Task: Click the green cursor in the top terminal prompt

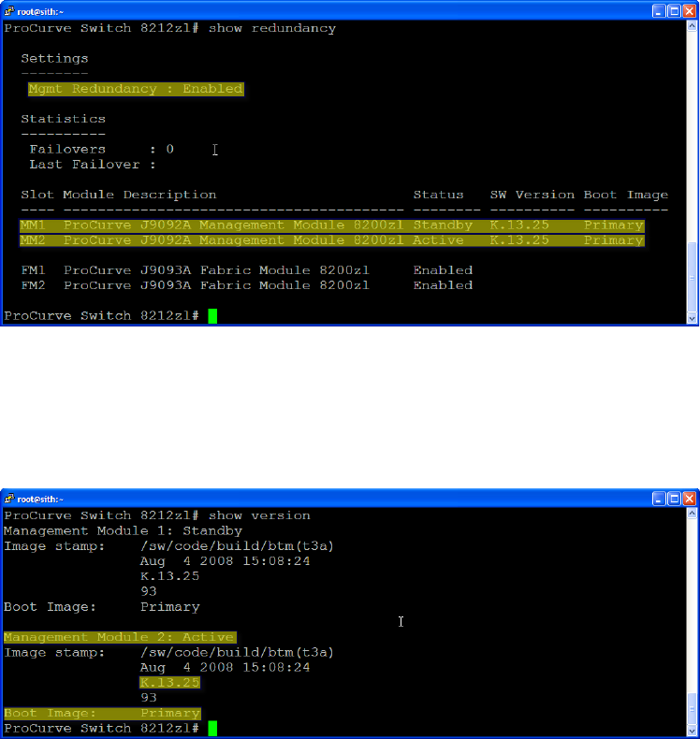Action: (212, 316)
